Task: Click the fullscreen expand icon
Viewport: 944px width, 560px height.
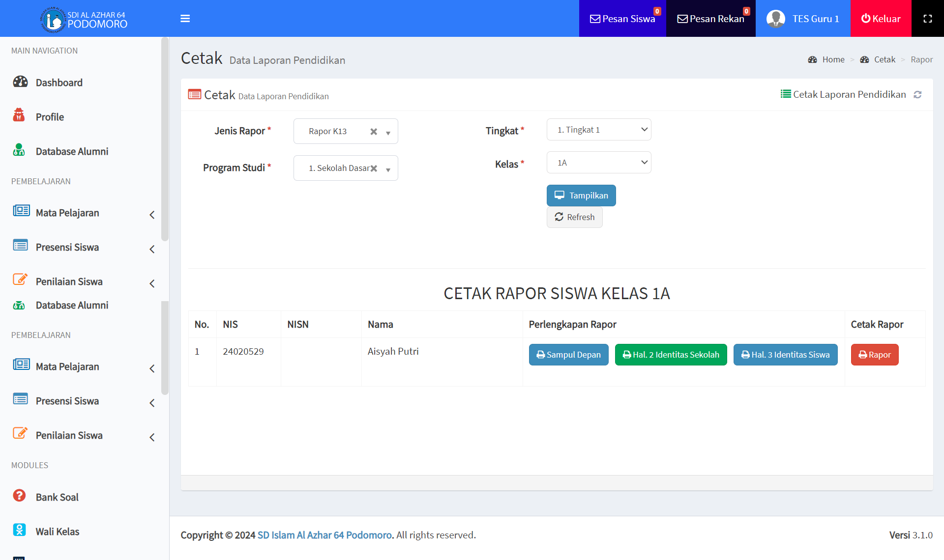Action: (927, 19)
